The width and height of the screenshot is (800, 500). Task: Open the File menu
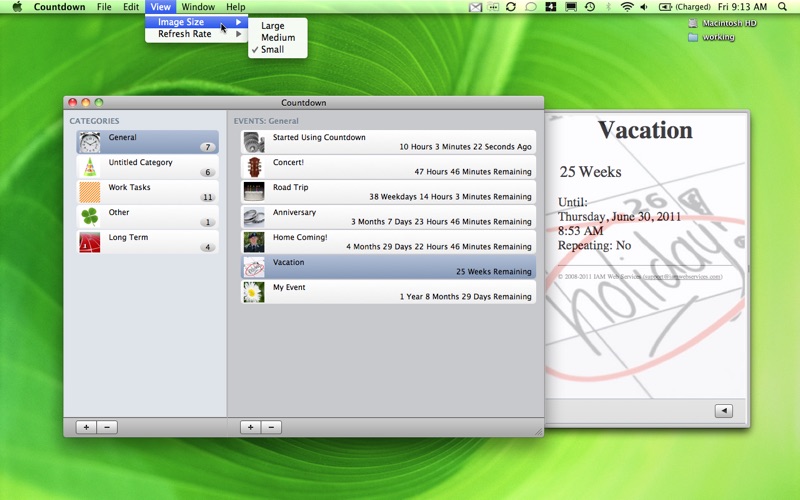tap(104, 7)
